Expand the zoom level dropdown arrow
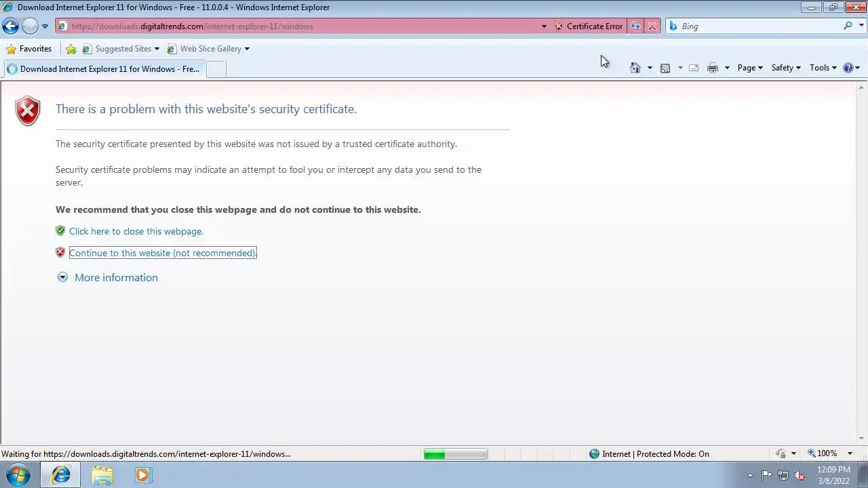Image resolution: width=868 pixels, height=488 pixels. point(850,453)
